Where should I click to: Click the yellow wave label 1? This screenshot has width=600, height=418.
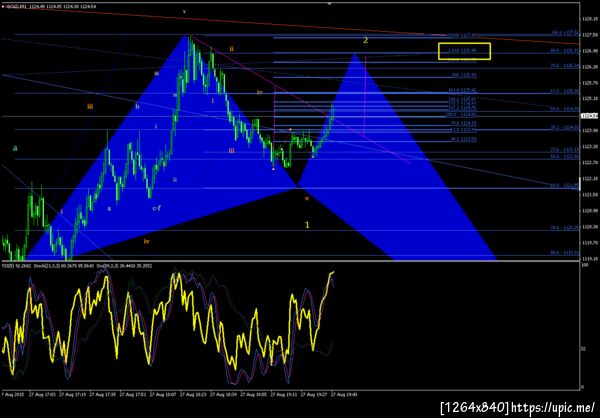point(307,225)
